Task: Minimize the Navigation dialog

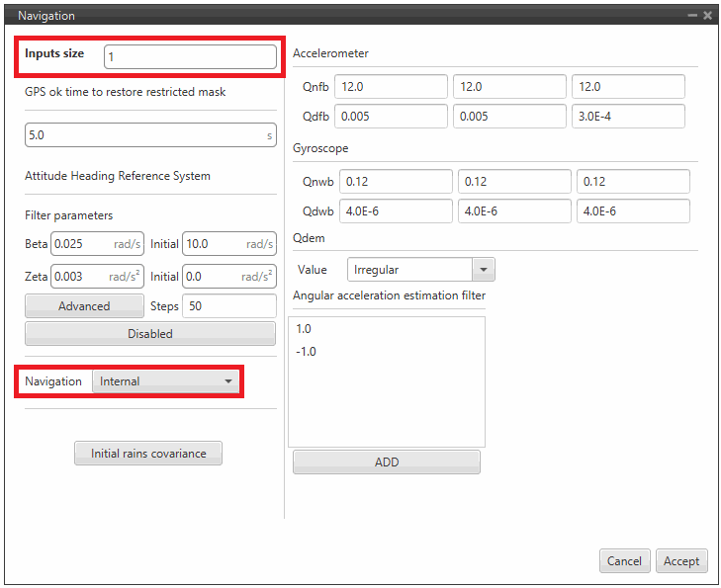Action: (x=693, y=16)
